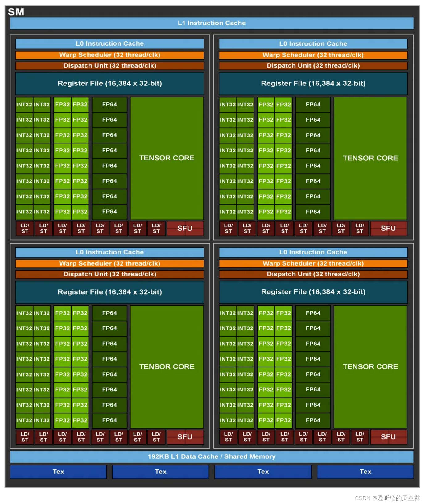
Task: Click the lower-left partition's Dispatch Unit bar
Action: pyautogui.click(x=110, y=274)
